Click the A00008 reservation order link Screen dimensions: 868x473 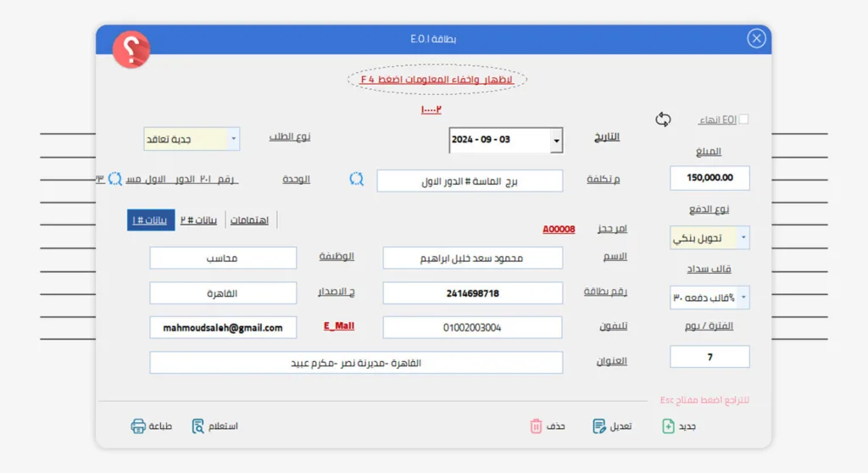click(559, 229)
